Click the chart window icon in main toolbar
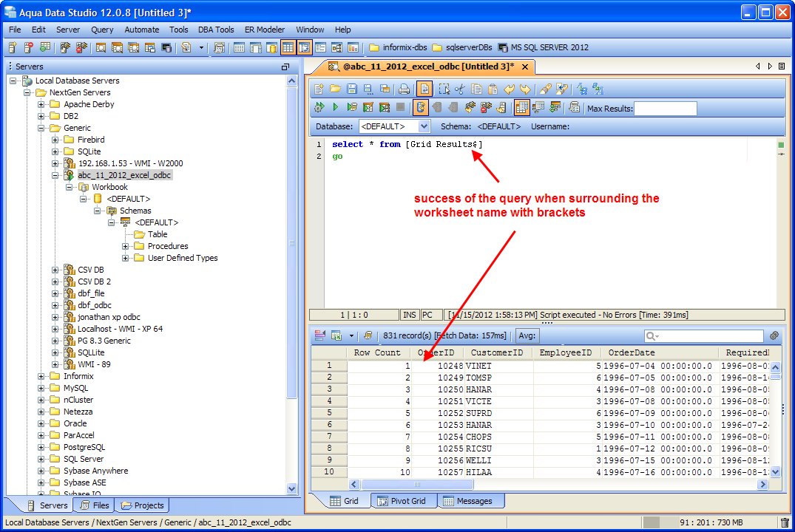This screenshot has width=795, height=532. click(x=353, y=47)
